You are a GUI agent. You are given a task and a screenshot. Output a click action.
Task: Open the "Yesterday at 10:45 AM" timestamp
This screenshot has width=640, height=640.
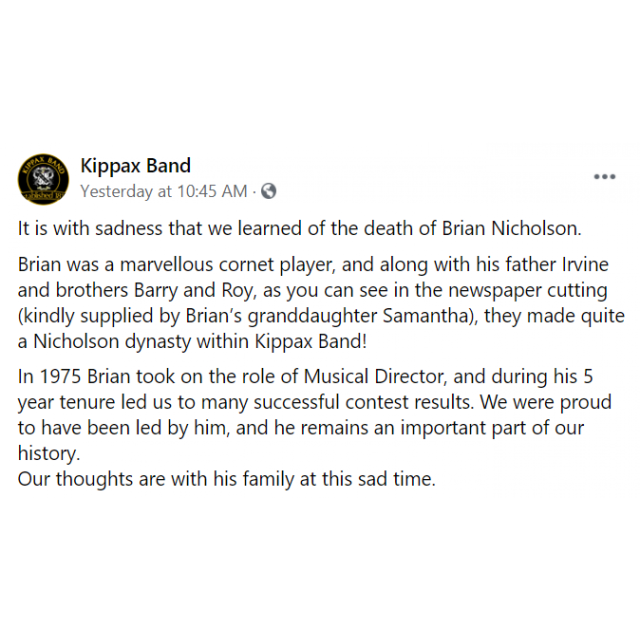click(x=163, y=191)
